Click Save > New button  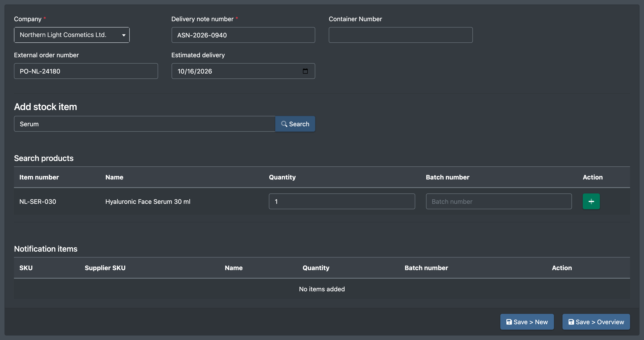pos(527,322)
